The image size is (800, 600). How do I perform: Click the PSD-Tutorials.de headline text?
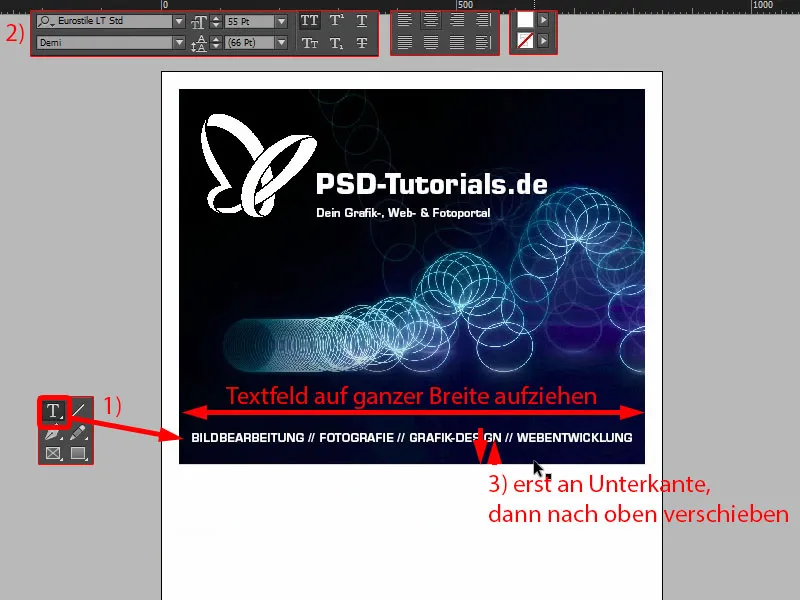(432, 184)
